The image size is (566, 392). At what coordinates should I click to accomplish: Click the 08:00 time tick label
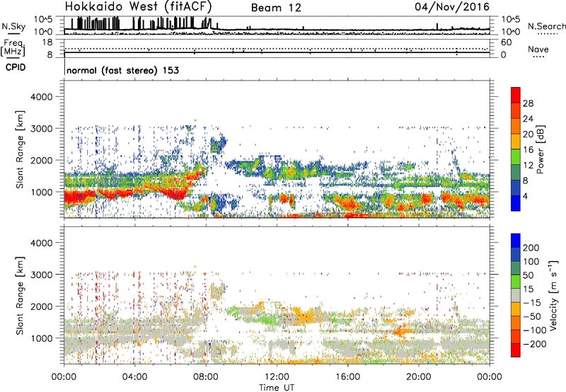coord(206,377)
